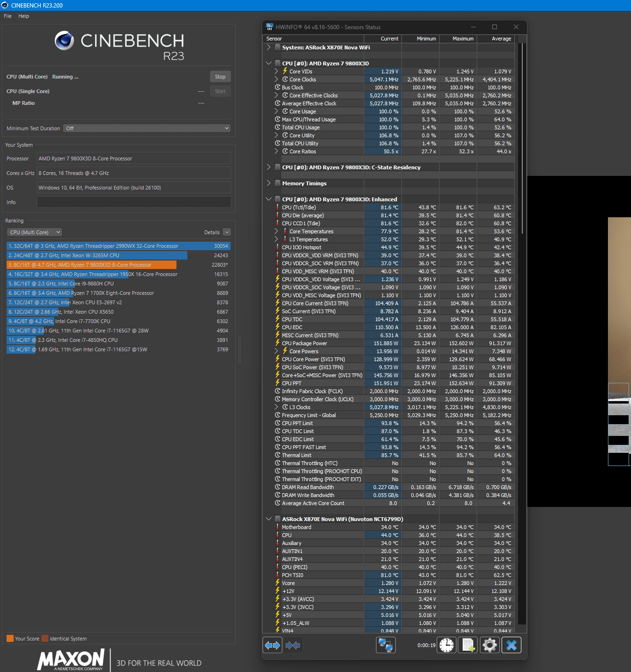This screenshot has width=631, height=672.
Task: Open the Cinebench Help menu
Action: tap(24, 16)
